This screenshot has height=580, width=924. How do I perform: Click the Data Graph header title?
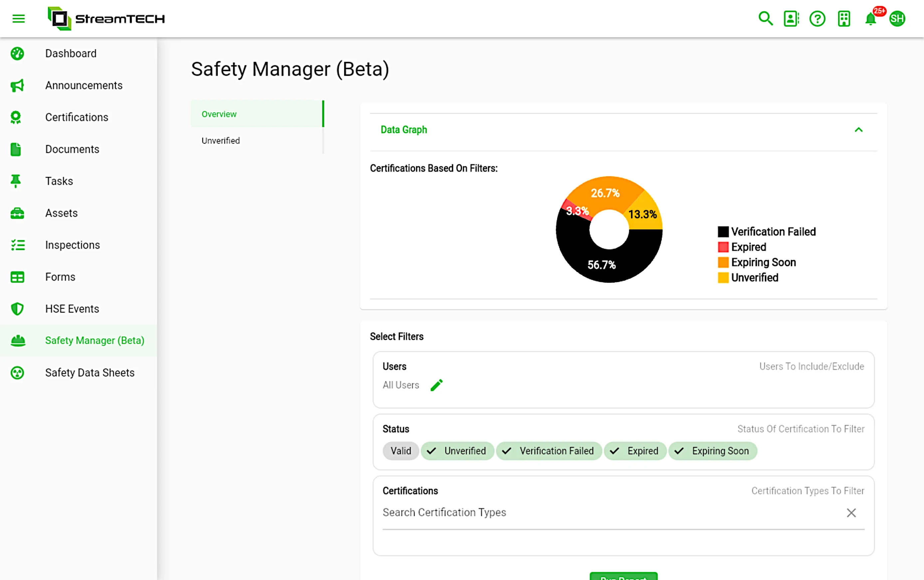[x=404, y=130]
